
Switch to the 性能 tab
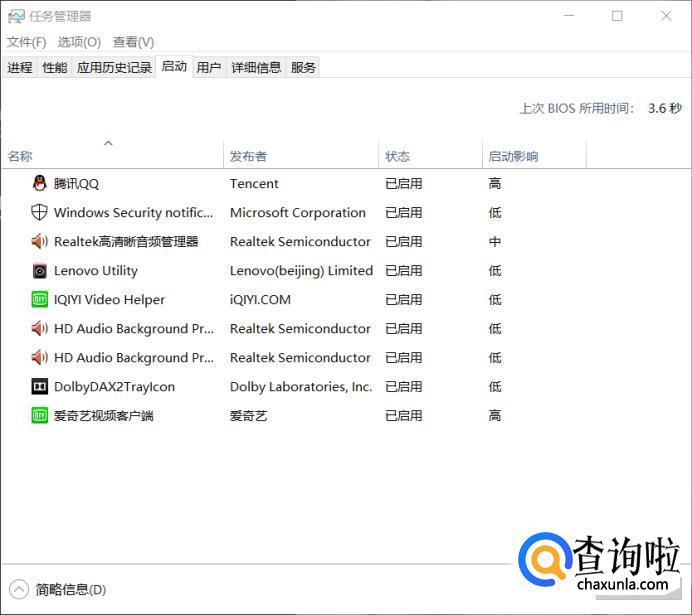coord(55,68)
